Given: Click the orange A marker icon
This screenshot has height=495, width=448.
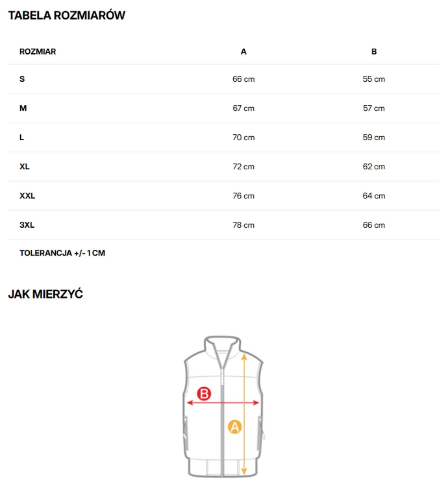Looking at the screenshot, I should coord(234,427).
